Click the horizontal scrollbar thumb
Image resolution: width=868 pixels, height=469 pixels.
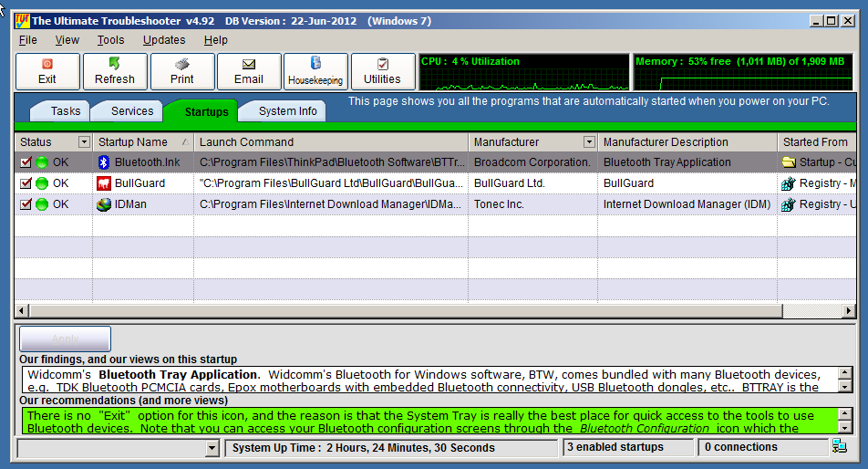[406, 310]
